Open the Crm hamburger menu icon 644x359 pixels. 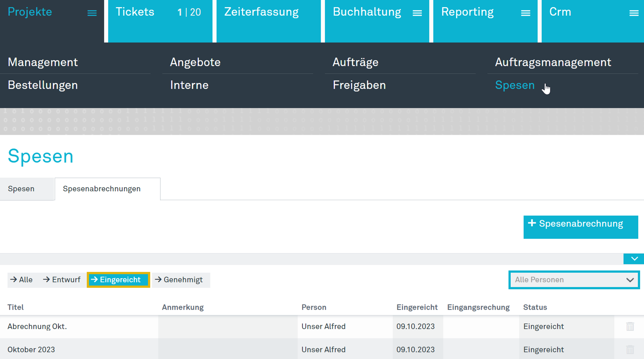(634, 13)
